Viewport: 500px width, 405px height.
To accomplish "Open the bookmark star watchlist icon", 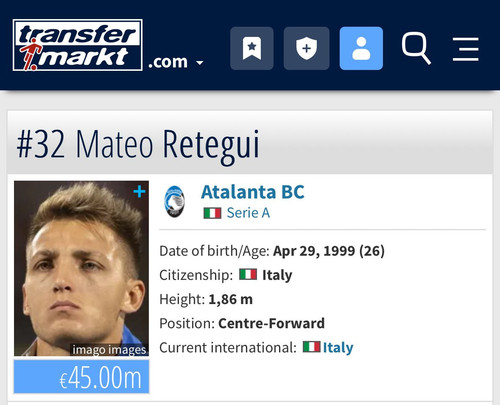I will click(x=252, y=48).
